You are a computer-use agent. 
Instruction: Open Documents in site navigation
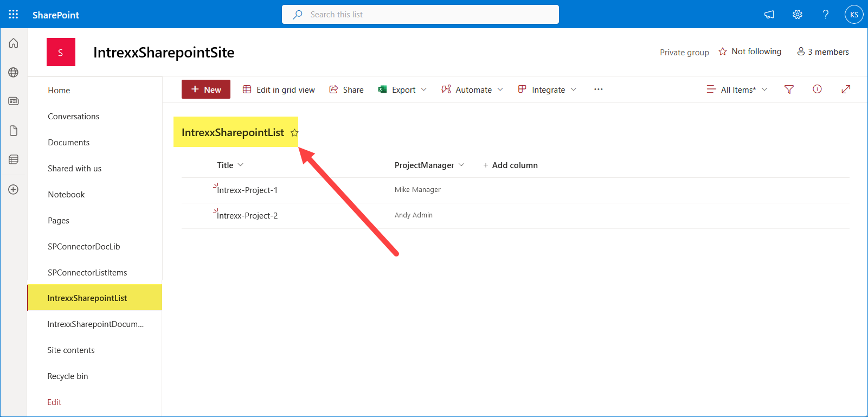[69, 143]
